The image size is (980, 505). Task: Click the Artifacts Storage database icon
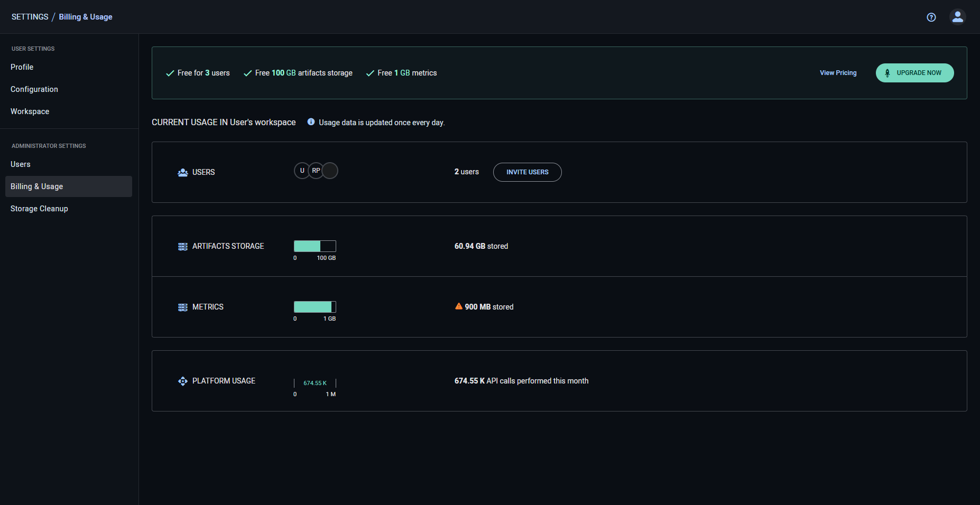pyautogui.click(x=182, y=246)
